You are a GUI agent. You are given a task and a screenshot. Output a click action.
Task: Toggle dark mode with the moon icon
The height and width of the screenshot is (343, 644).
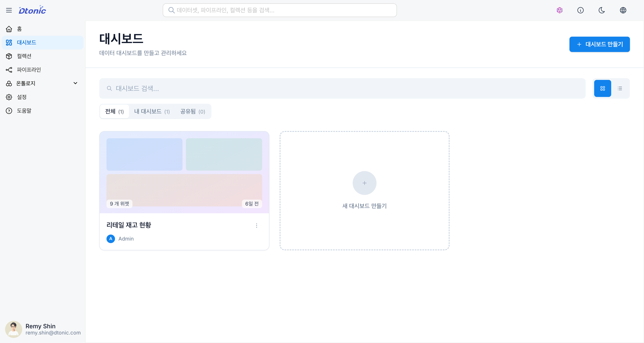tap(602, 10)
